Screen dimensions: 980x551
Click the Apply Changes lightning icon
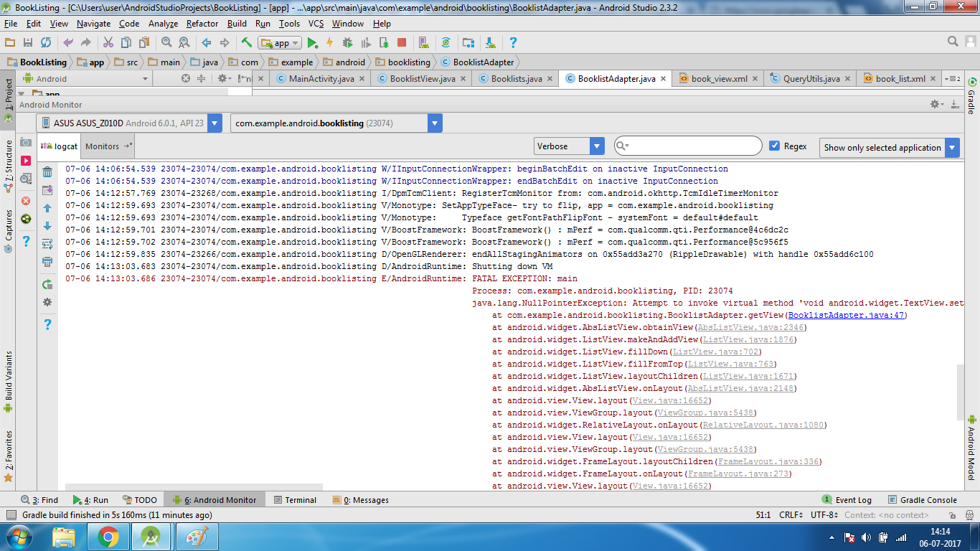click(330, 43)
